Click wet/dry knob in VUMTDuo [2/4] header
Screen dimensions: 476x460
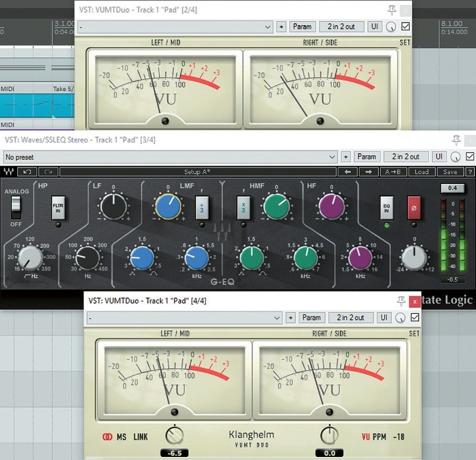(x=391, y=27)
